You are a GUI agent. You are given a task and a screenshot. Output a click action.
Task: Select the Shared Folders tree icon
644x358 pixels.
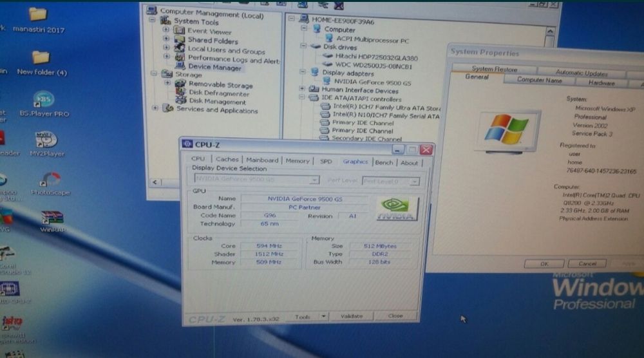pos(180,39)
